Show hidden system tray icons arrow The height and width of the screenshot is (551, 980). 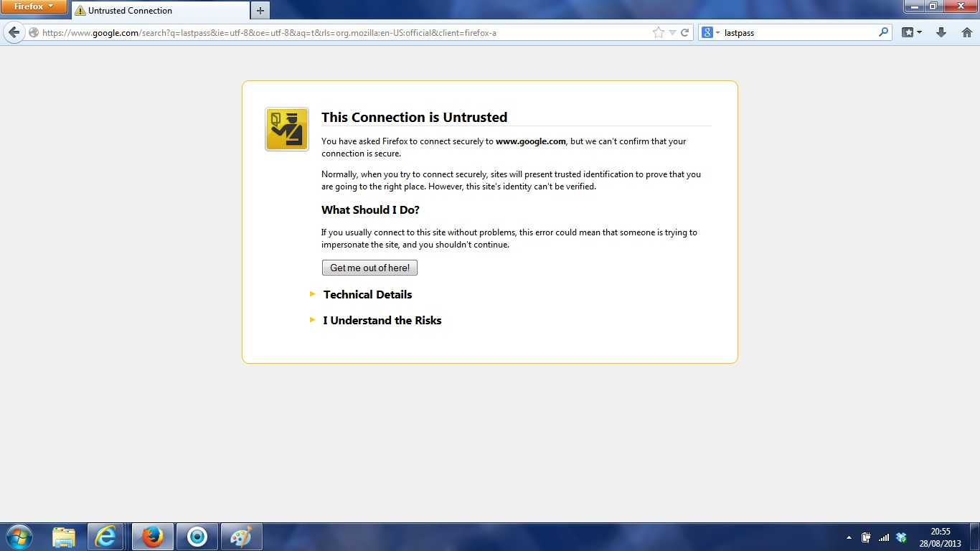(x=849, y=537)
